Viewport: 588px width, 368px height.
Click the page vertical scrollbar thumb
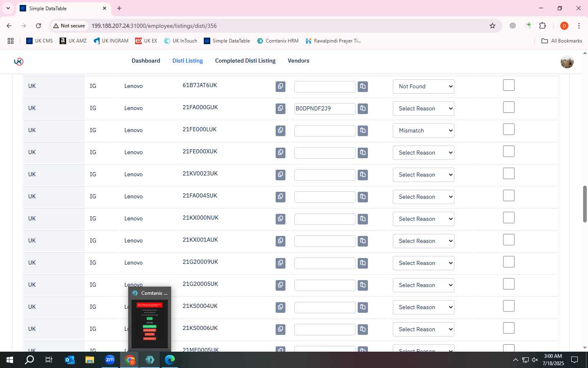[x=585, y=204]
